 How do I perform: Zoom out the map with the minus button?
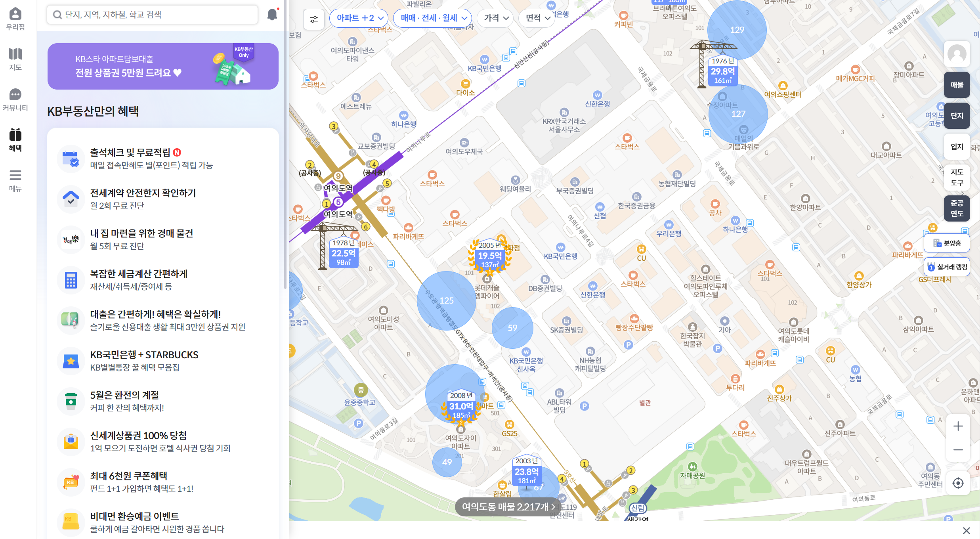coord(958,450)
